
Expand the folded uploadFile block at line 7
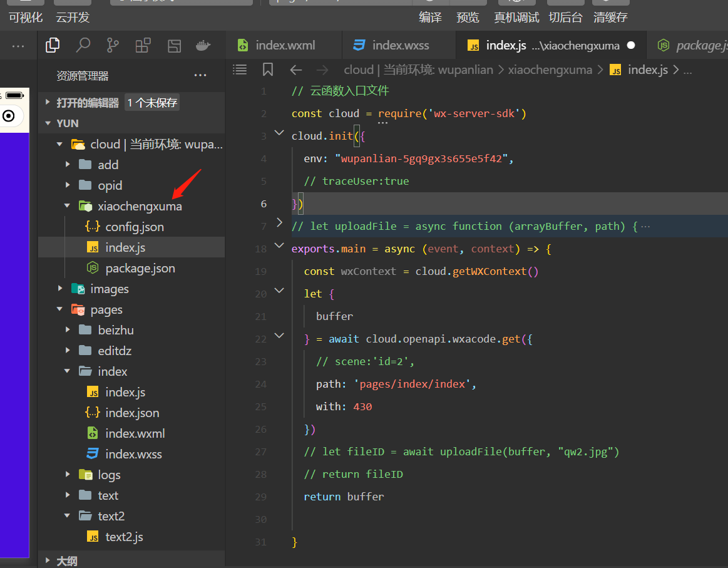(279, 222)
